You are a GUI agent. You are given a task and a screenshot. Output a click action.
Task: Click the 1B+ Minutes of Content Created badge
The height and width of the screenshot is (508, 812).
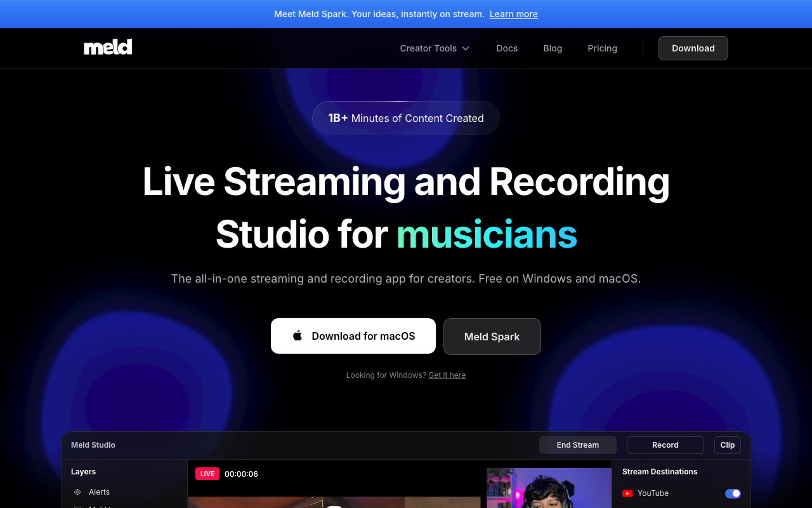tap(406, 118)
